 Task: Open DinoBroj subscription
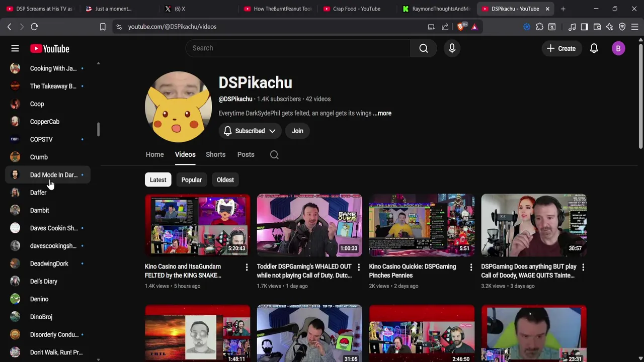pos(48,317)
